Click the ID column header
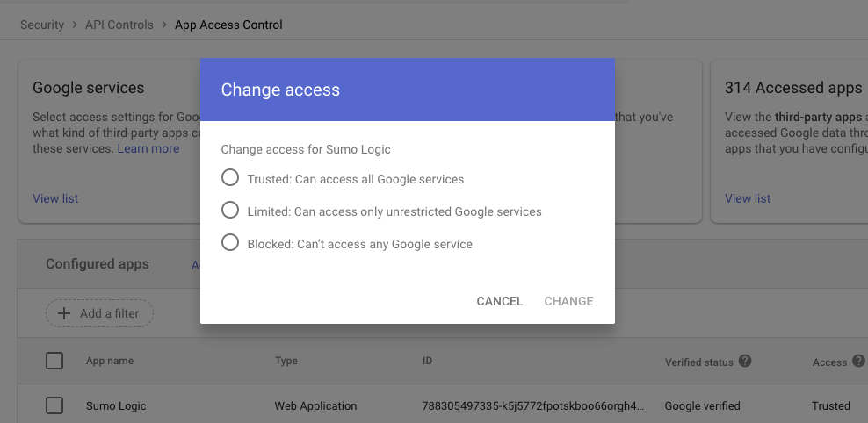Image resolution: width=868 pixels, height=423 pixels. [x=427, y=361]
